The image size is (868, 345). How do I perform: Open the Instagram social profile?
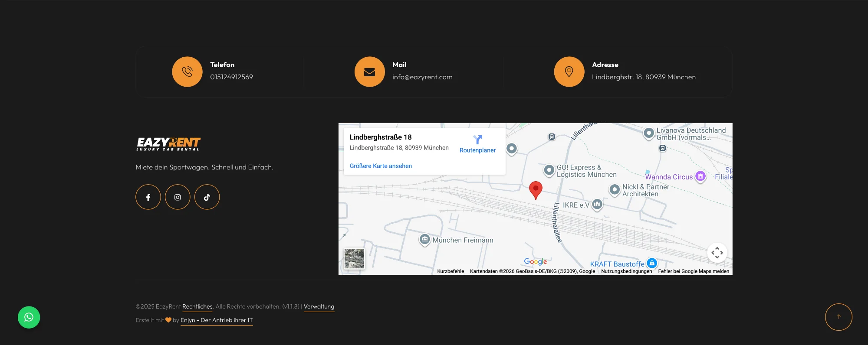[178, 197]
